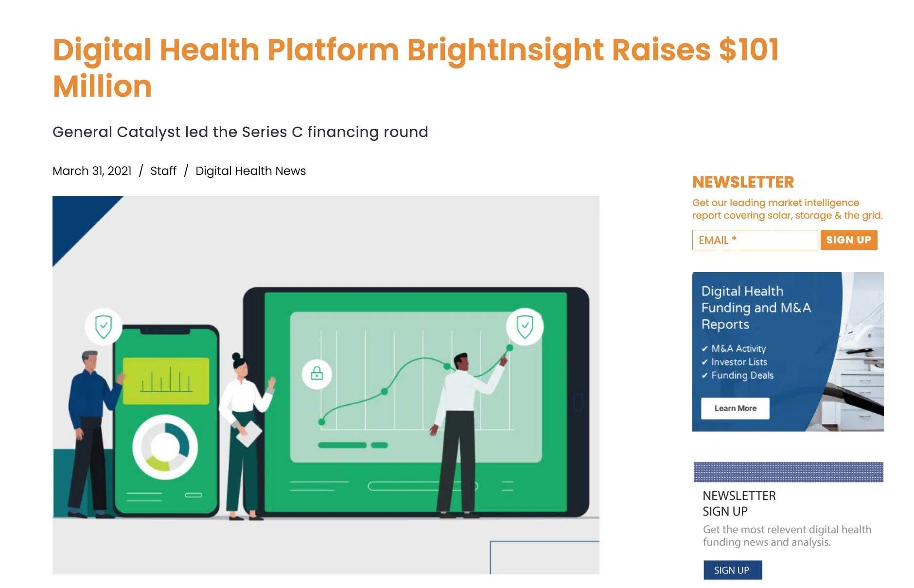Click the padlock icon on the tablet
The height and width of the screenshot is (588, 914).
point(317,374)
